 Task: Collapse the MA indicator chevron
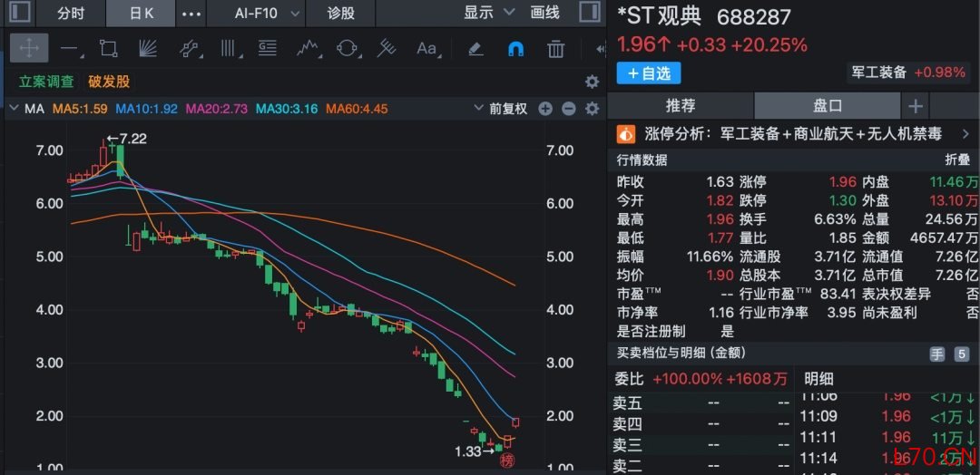14,109
